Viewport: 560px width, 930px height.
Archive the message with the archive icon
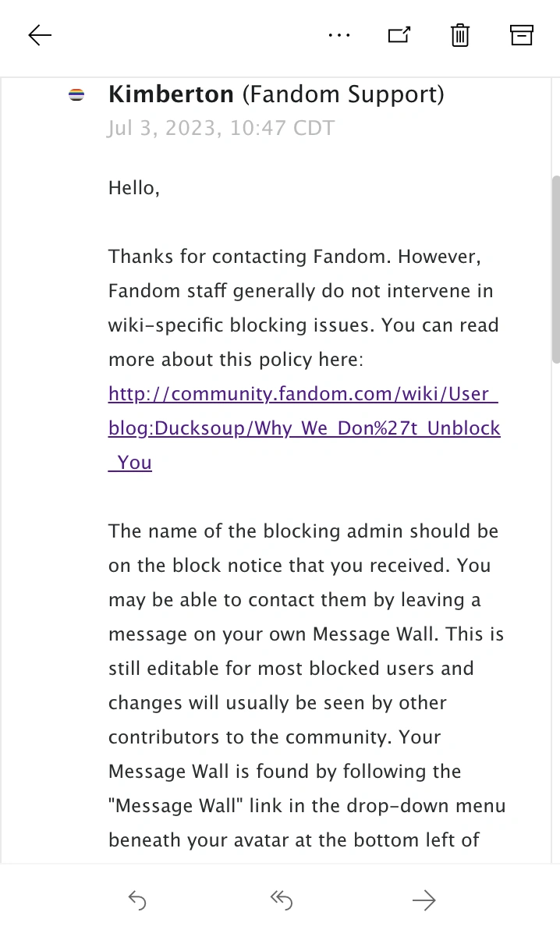tap(522, 35)
